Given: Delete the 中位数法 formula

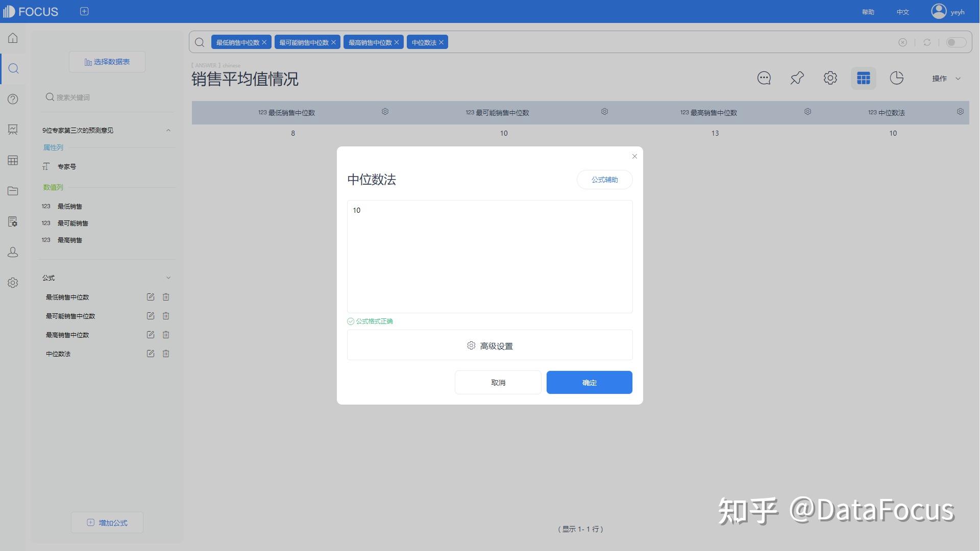Looking at the screenshot, I should coord(166,354).
